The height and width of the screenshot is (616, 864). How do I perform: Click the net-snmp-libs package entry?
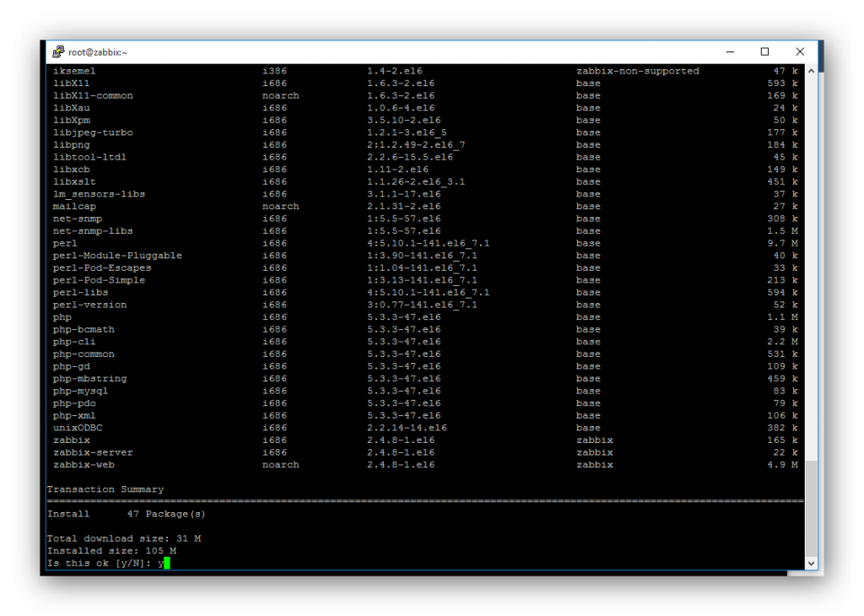93,230
